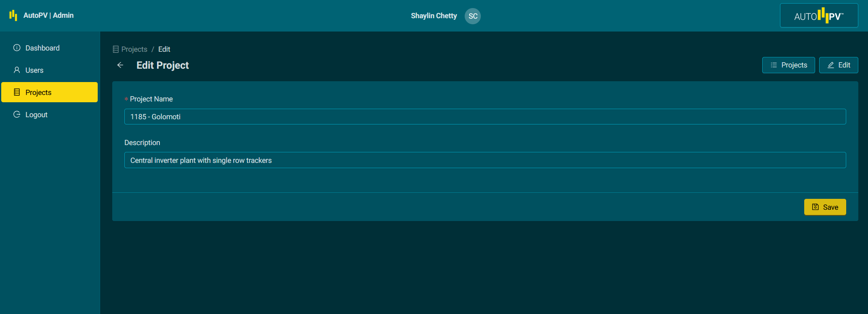Click the AutoPV bars logo icon
868x314 pixels.
coord(13,15)
